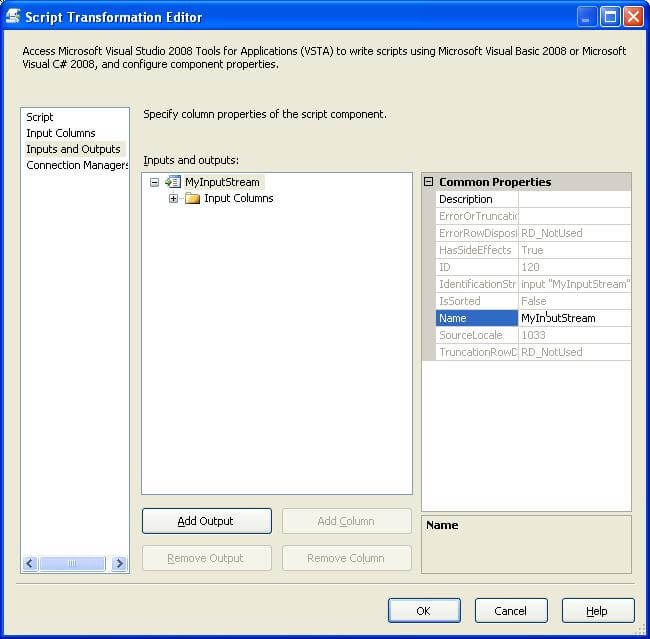Click the Script Transformation Editor title icon
The image size is (650, 639).
coord(13,17)
